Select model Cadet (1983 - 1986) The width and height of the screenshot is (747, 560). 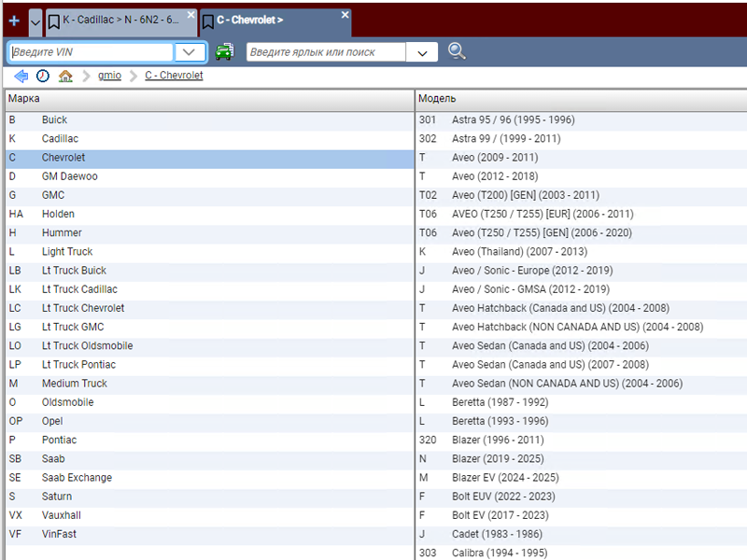coord(581,534)
